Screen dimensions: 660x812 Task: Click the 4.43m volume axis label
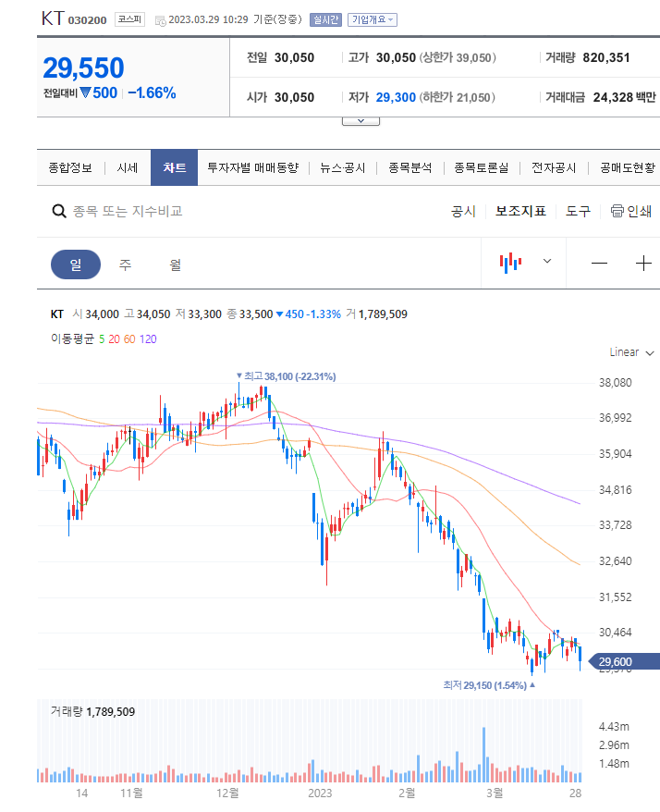(x=614, y=727)
